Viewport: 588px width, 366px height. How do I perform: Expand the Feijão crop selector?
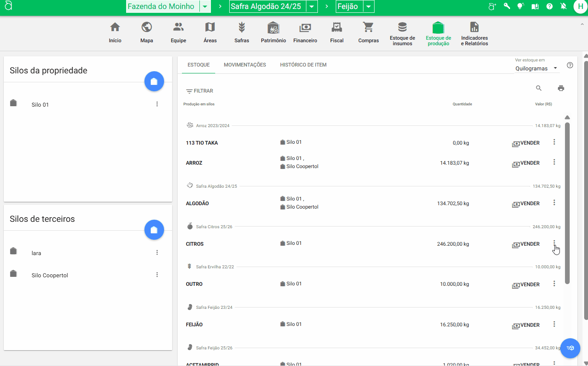(x=368, y=6)
